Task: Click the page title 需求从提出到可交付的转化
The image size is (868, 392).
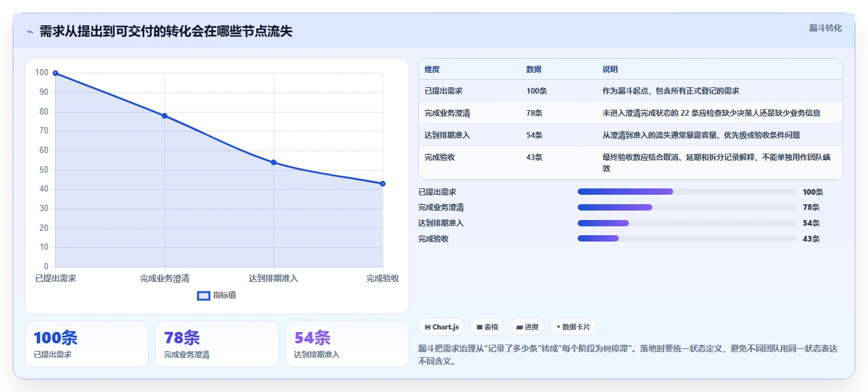Action: pyautogui.click(x=166, y=32)
